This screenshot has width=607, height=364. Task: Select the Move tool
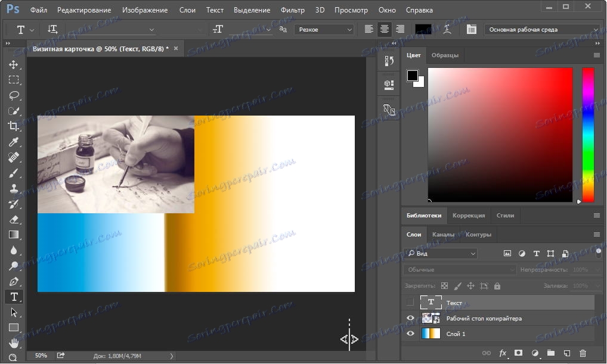pyautogui.click(x=14, y=64)
